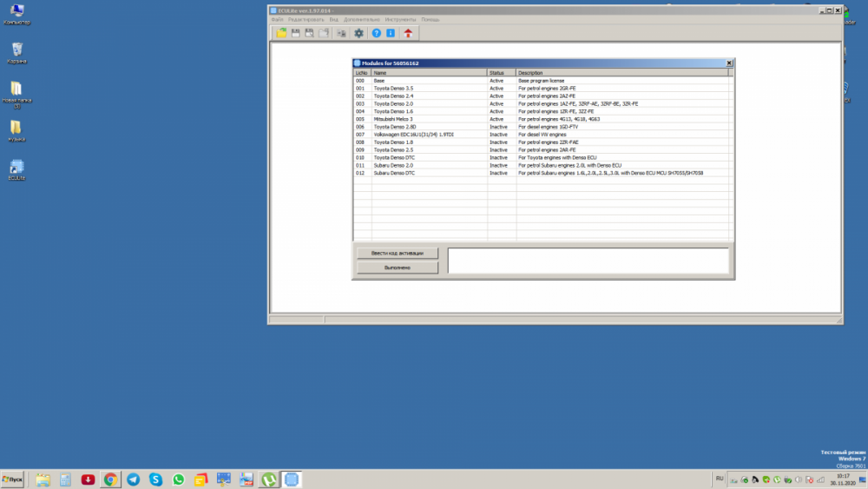The height and width of the screenshot is (489, 868).
Task: Open File Explorer from the taskbar
Action: (x=43, y=479)
